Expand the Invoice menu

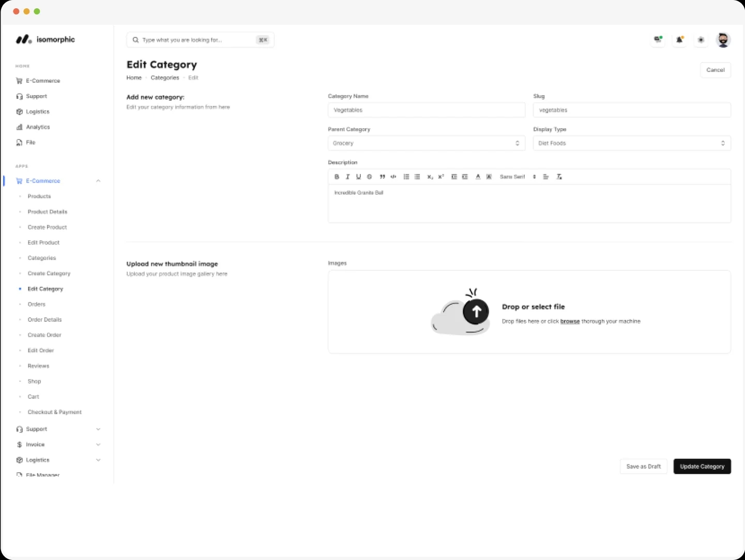(98, 445)
